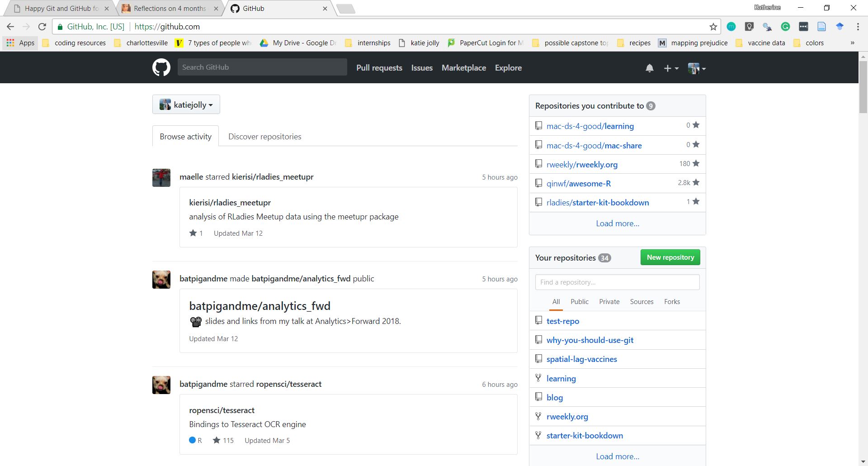Click the fork icon beside starter-kit-bookdown

[x=538, y=435]
